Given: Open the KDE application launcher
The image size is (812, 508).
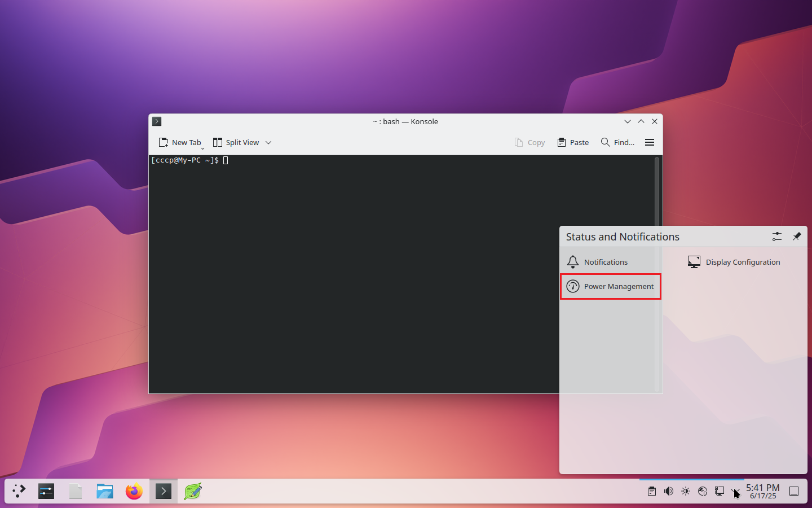Looking at the screenshot, I should pos(19,491).
